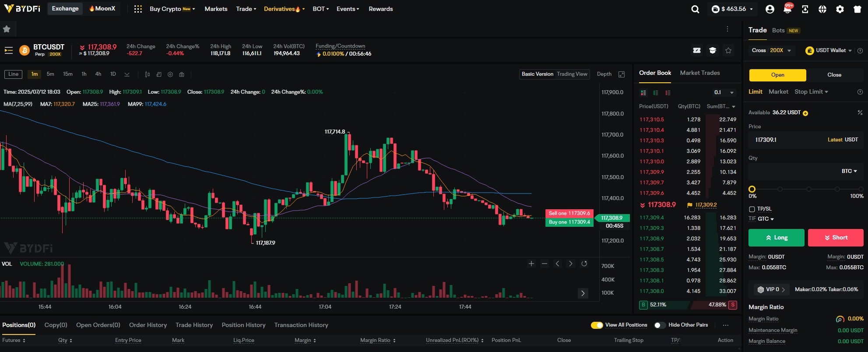
Task: Click the 100% end of quantity slider
Action: pyautogui.click(x=862, y=189)
